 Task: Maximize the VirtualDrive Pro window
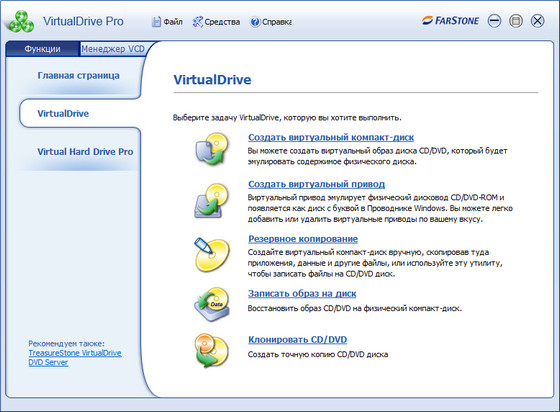pos(516,21)
